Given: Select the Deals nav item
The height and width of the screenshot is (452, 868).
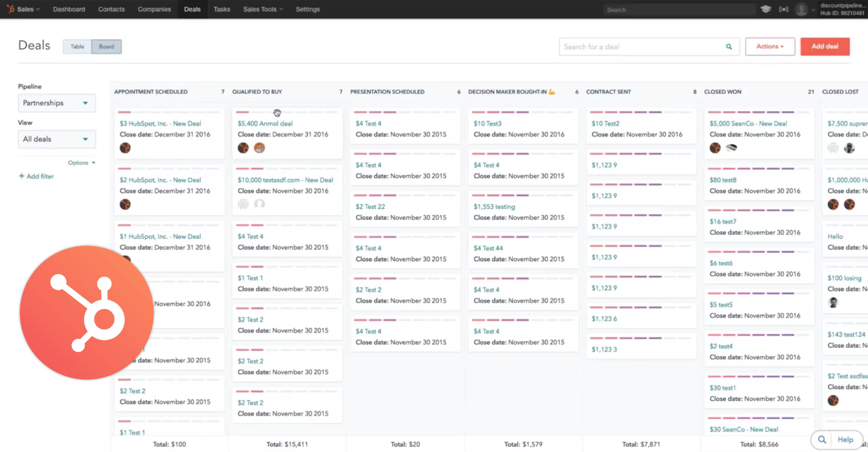Looking at the screenshot, I should [x=192, y=9].
